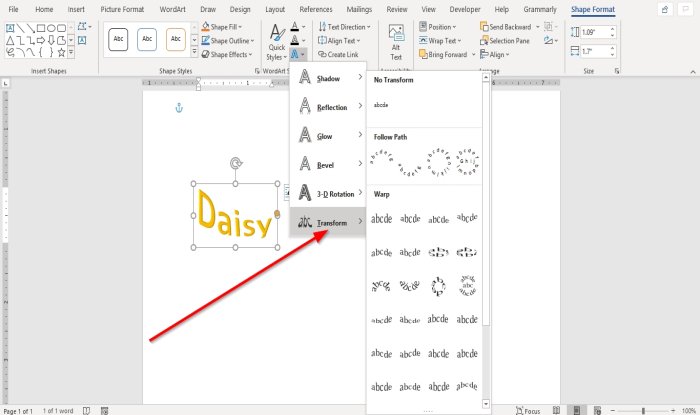Expand the Quick Styles gallery
Screen dimensions: 700x415
(x=276, y=42)
